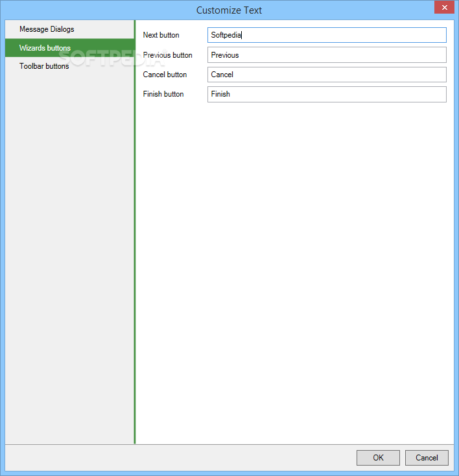Click the Customize Text window title
The height and width of the screenshot is (476, 459).
[229, 10]
